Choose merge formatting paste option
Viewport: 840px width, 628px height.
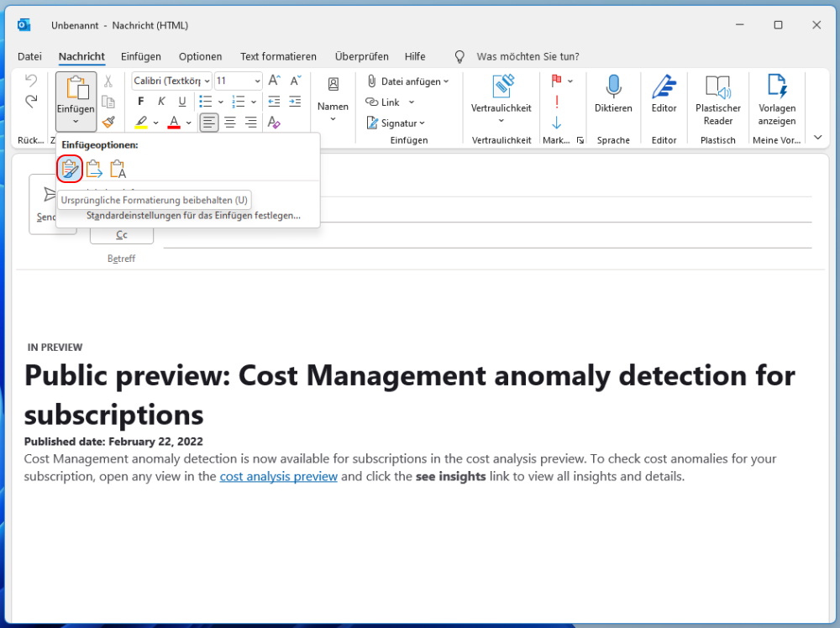coord(94,169)
